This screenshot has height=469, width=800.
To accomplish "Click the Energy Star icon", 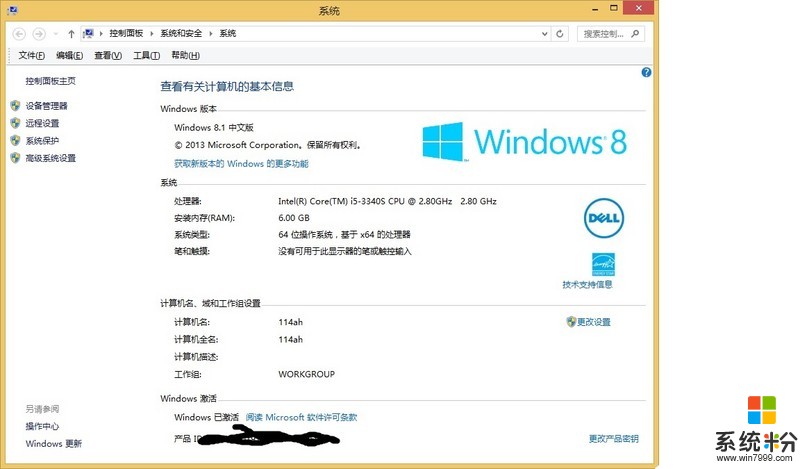I will pos(603,264).
